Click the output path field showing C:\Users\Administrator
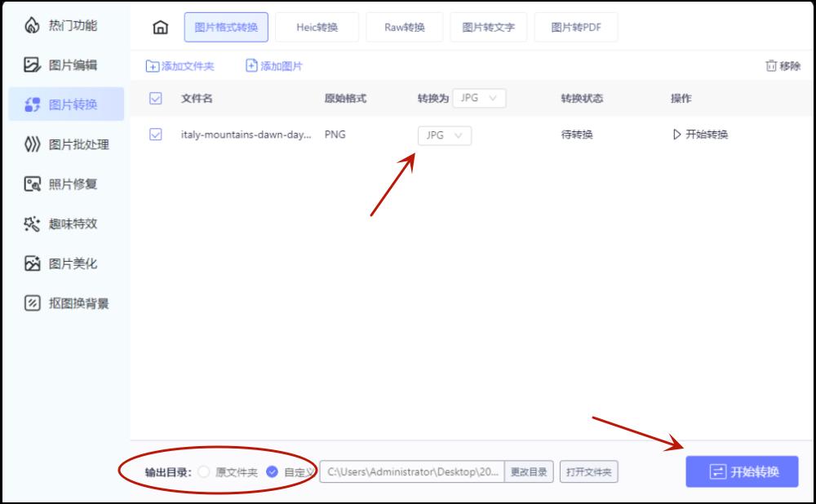Image resolution: width=816 pixels, height=504 pixels. [412, 471]
